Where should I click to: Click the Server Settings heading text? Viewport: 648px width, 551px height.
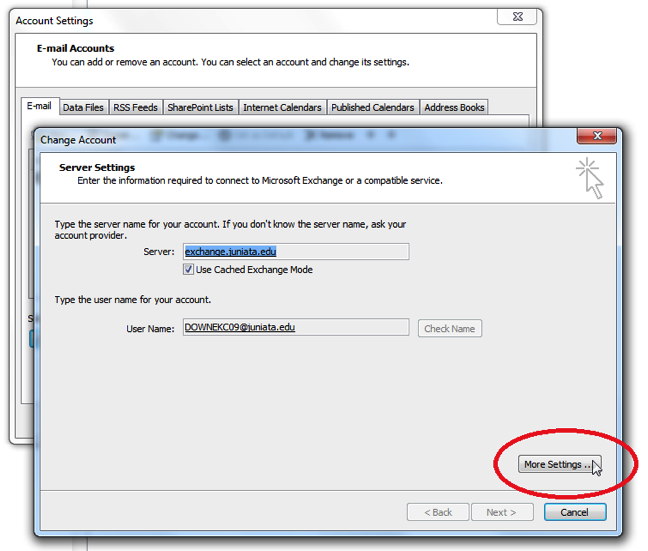pos(97,167)
